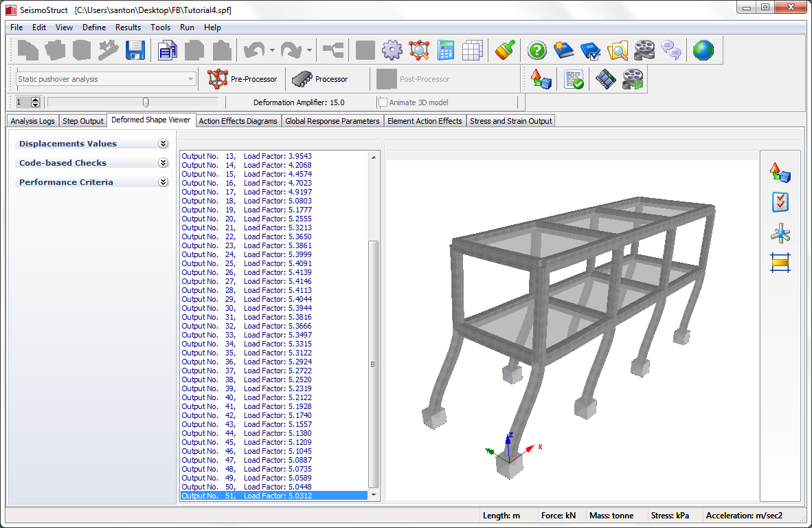This screenshot has width=812, height=528.
Task: Click the red checklist icon in viewer sidebar
Action: (780, 202)
